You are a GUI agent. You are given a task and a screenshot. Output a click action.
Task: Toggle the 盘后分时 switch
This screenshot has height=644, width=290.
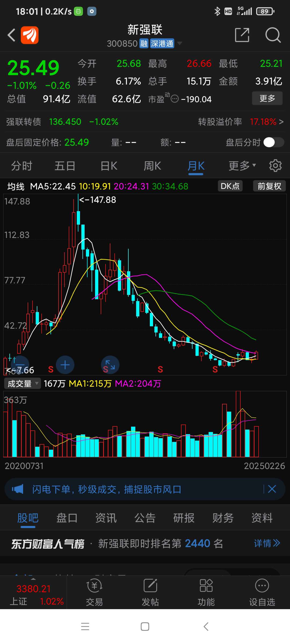coord(273,142)
